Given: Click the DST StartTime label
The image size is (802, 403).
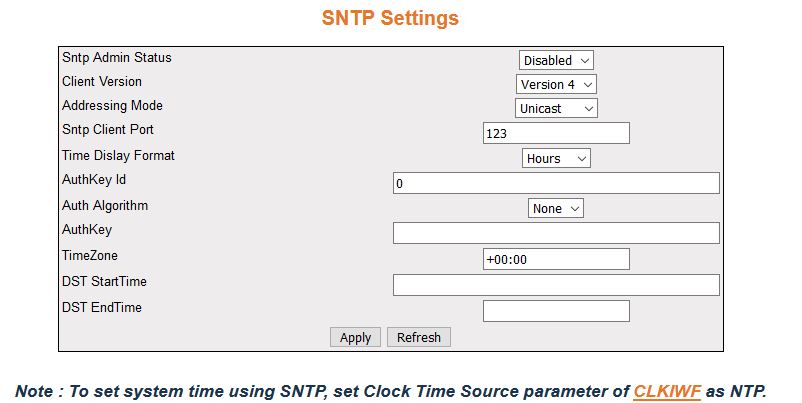Looking at the screenshot, I should click(x=104, y=282).
